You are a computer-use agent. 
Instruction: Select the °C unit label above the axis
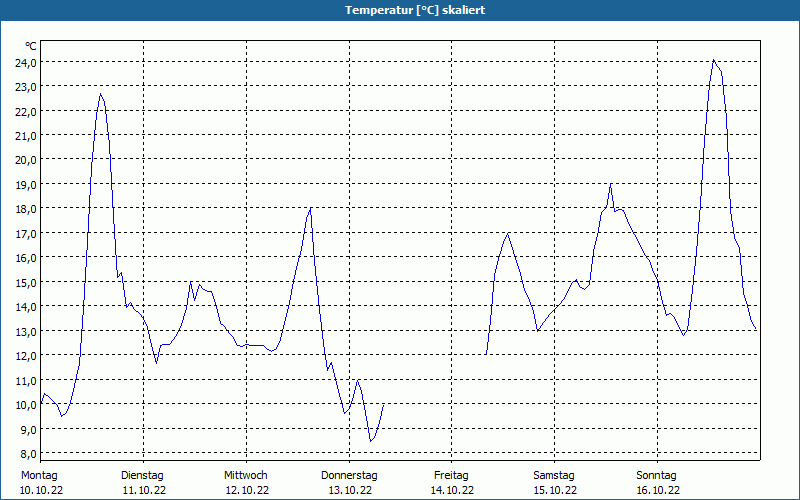(x=31, y=46)
